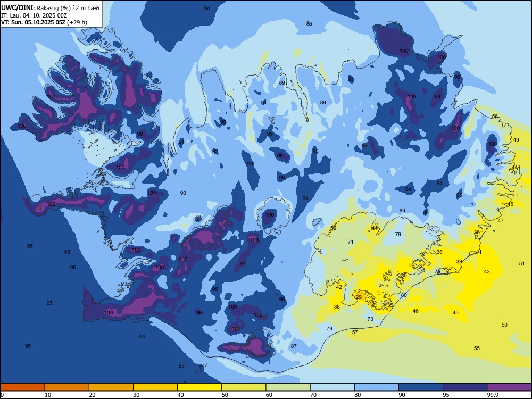Click the 'VT: Sun. 05.10.2025 05Z' line

tap(34, 22)
